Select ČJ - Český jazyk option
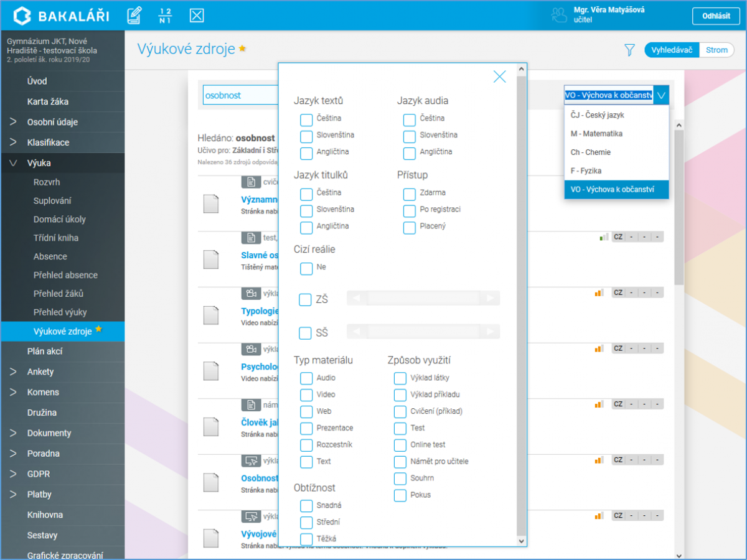This screenshot has height=560, width=747. (616, 115)
